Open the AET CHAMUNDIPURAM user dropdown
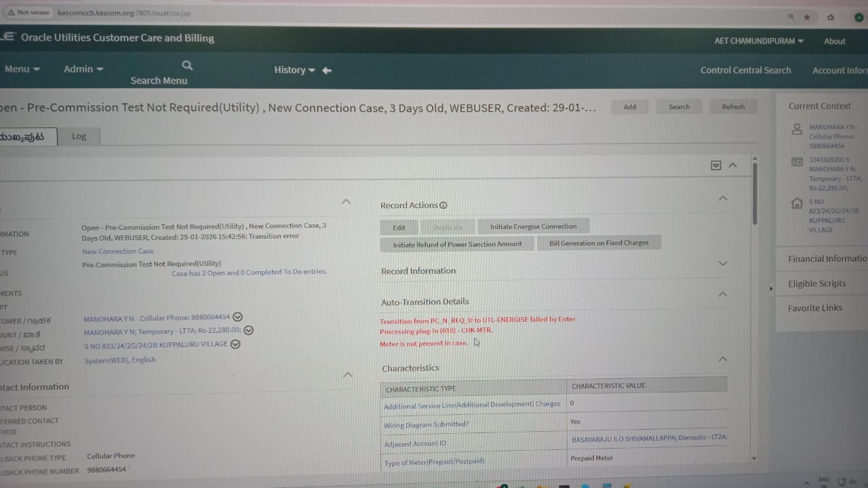Screen dimensions: 868x488 tap(759, 41)
